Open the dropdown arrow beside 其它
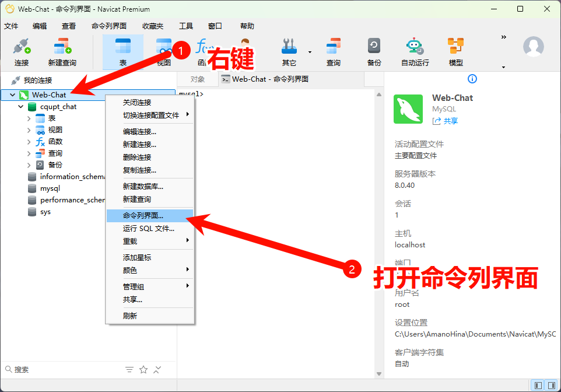The height and width of the screenshot is (392, 561). 310,52
